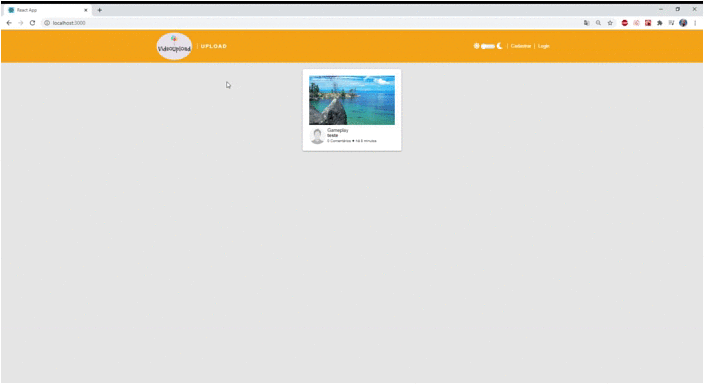This screenshot has height=384, width=704.
Task: Reload the page with refresh button
Action: point(32,23)
